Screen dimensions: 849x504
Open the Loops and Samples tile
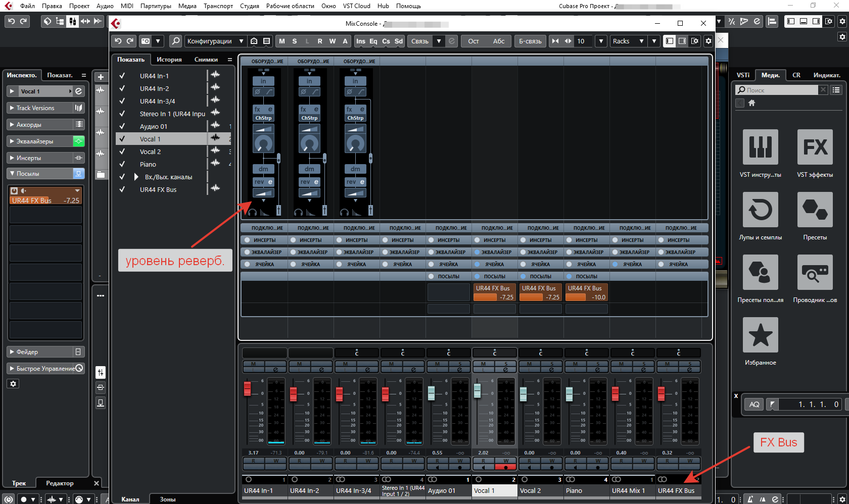pos(760,210)
